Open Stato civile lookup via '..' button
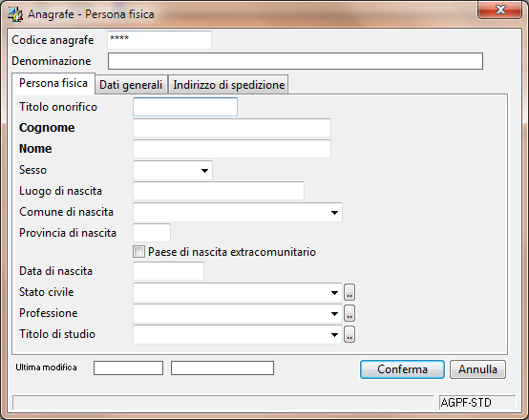Screen dimensions: 529x420 point(349,292)
